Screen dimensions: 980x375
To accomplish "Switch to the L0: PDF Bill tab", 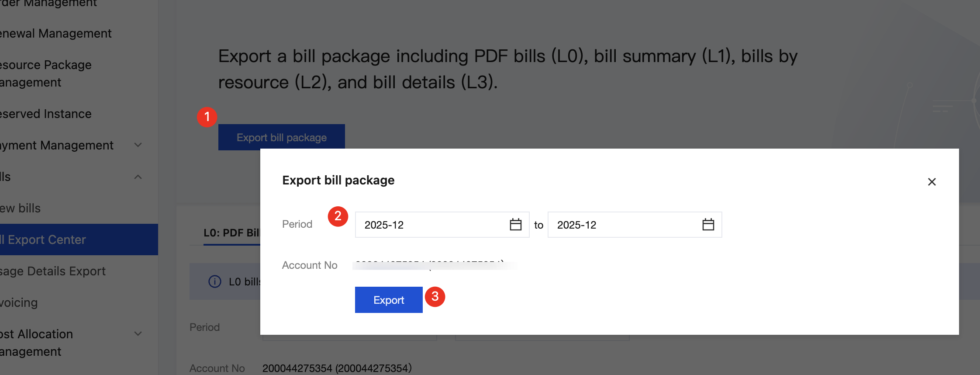I will (231, 233).
